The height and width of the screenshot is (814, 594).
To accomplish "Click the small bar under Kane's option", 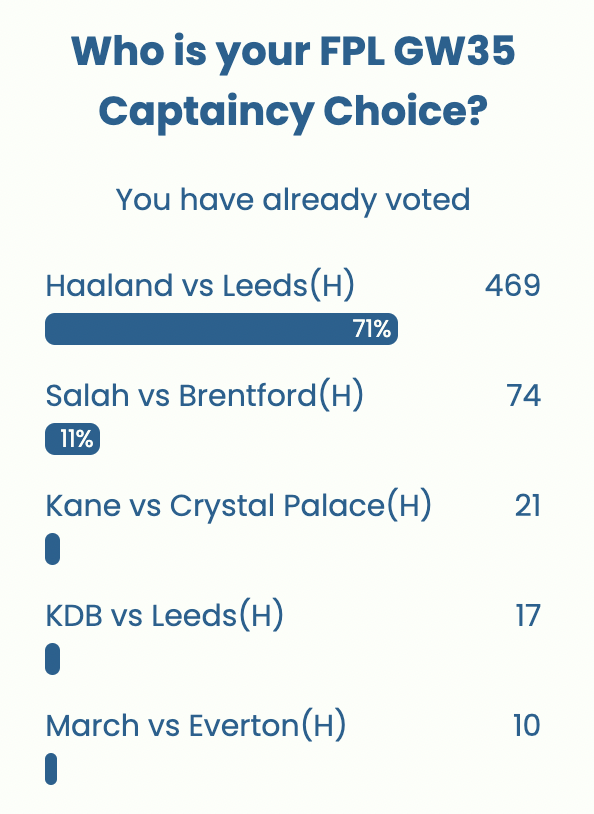I will click(x=51, y=549).
